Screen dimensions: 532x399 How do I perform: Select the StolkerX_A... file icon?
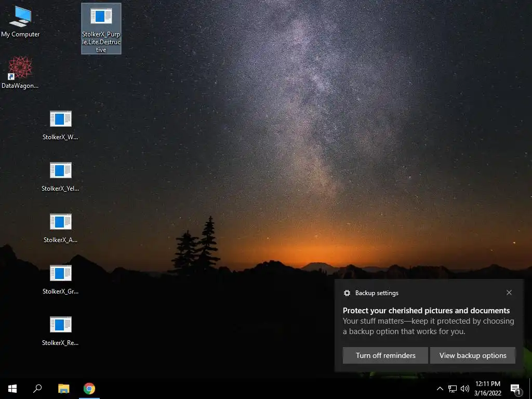coord(60,228)
